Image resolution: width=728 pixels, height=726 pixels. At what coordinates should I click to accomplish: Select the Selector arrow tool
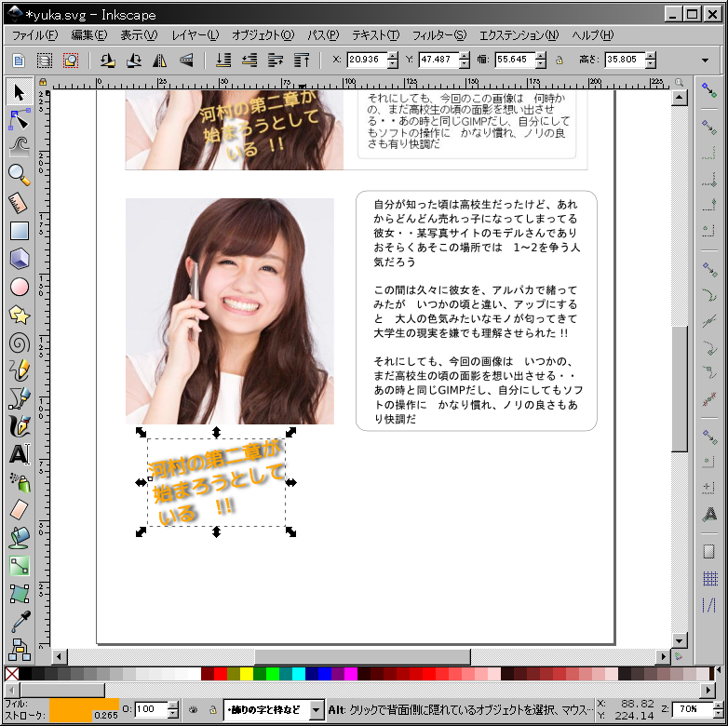(x=19, y=92)
